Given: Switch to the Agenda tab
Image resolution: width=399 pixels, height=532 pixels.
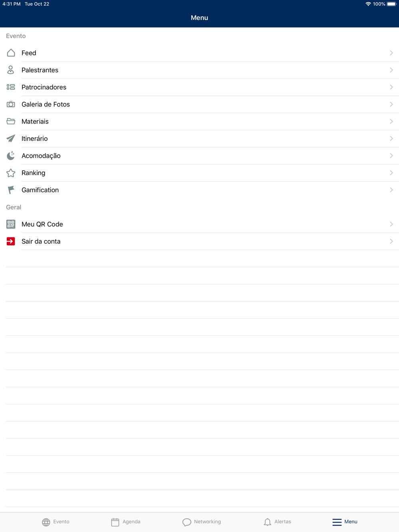Looking at the screenshot, I should coord(126,522).
